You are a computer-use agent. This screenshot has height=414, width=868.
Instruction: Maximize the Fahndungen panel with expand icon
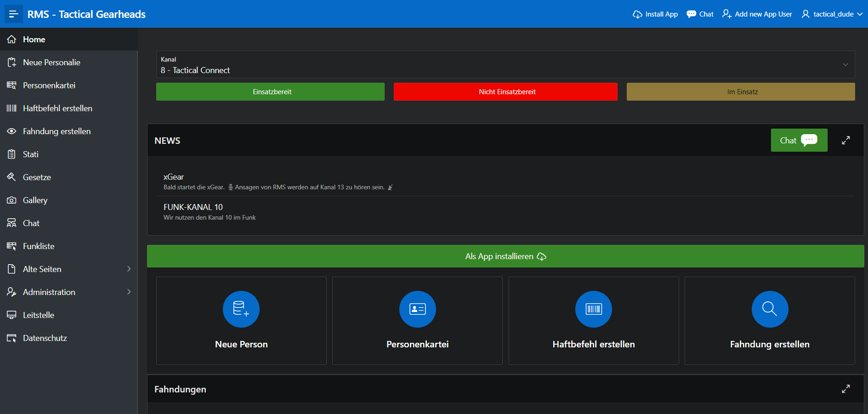tap(845, 389)
